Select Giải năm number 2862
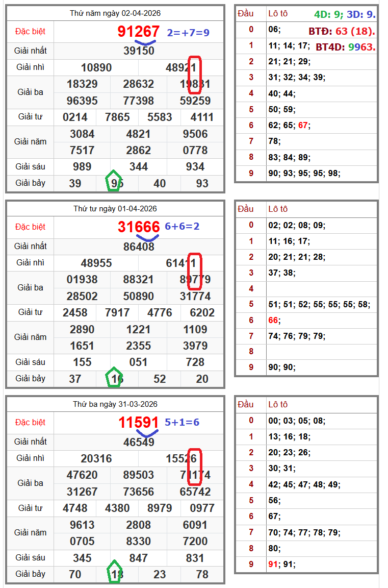 pos(139,151)
